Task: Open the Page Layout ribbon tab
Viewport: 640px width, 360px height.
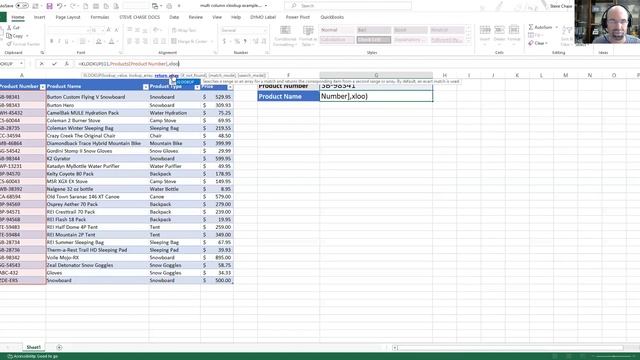Action: 68,17
